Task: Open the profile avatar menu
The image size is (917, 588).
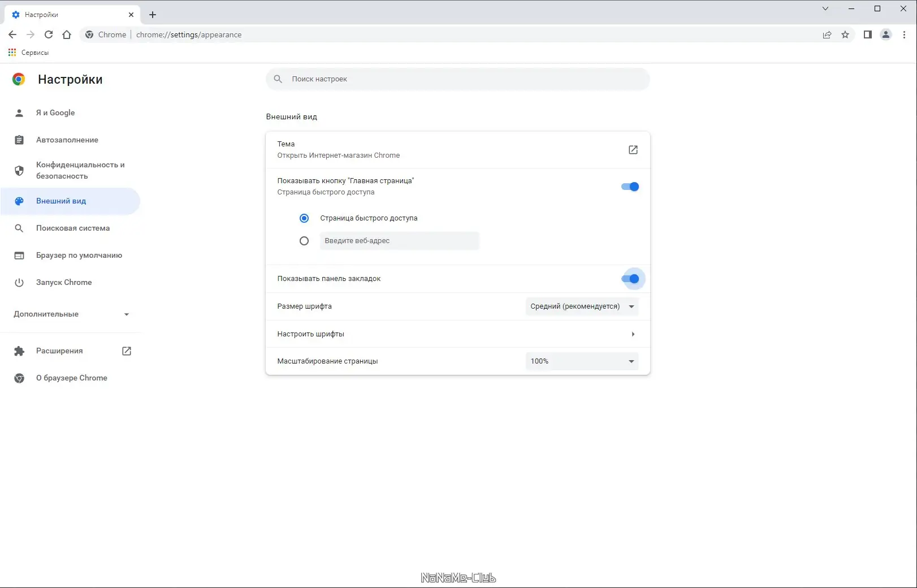Action: [886, 34]
